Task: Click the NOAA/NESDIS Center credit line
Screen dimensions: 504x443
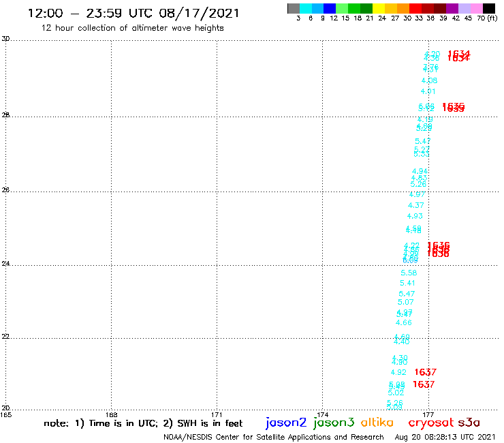Action: (274, 437)
